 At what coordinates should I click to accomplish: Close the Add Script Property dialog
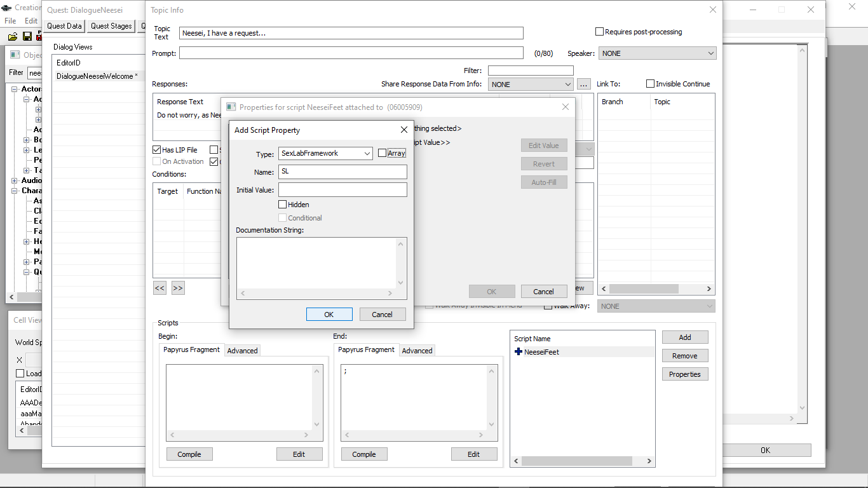(x=403, y=130)
